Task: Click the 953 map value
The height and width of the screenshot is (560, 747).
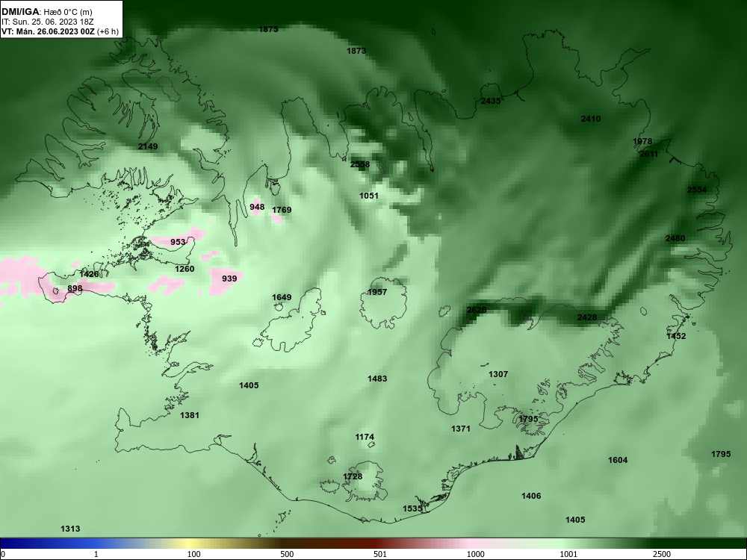Action: pyautogui.click(x=178, y=243)
